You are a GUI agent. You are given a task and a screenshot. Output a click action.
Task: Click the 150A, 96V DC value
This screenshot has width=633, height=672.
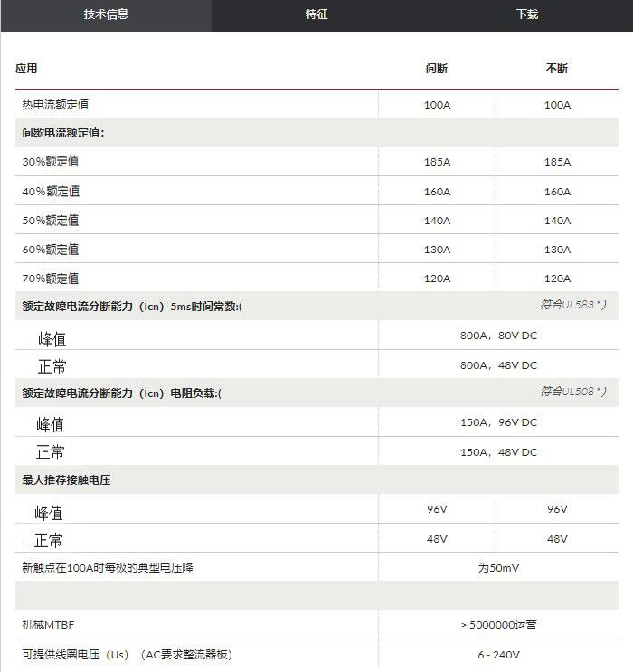[x=498, y=422]
